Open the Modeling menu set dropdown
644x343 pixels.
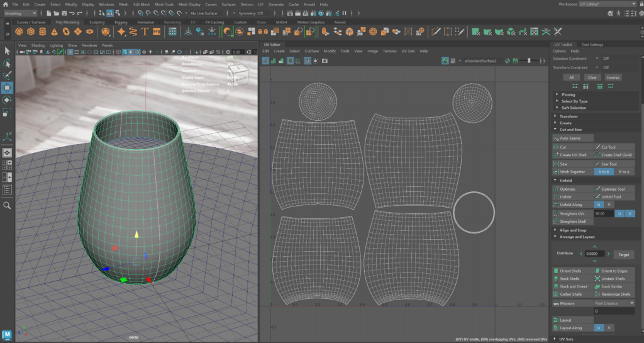pyautogui.click(x=20, y=13)
